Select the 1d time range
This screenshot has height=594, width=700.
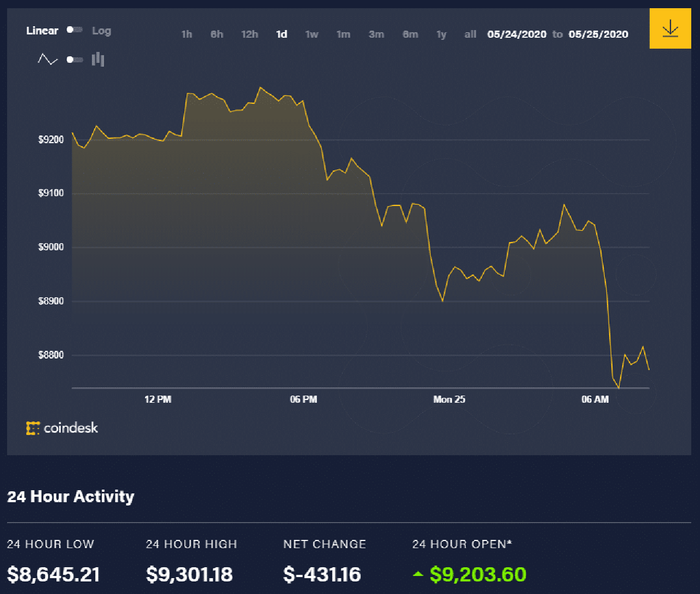282,34
